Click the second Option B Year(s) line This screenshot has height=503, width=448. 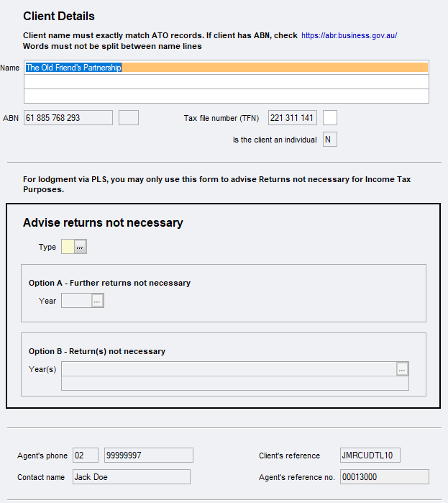pyautogui.click(x=235, y=384)
